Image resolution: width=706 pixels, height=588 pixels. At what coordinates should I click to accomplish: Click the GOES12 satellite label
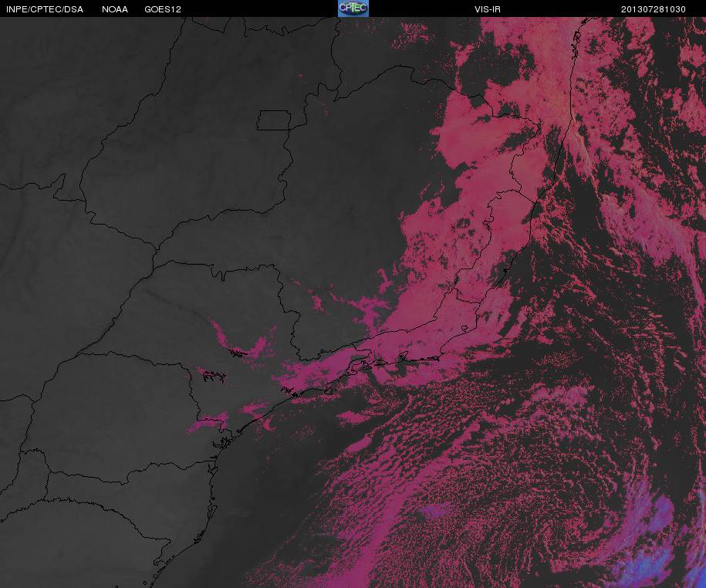(x=163, y=9)
